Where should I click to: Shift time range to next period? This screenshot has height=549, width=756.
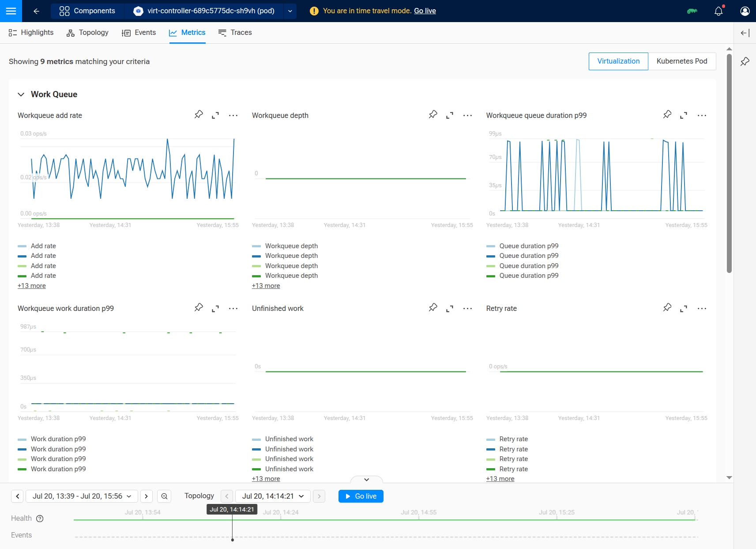pyautogui.click(x=147, y=496)
